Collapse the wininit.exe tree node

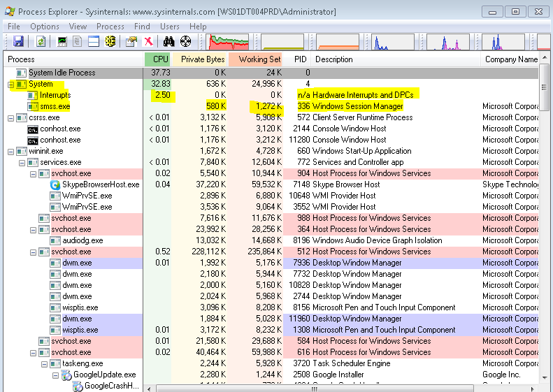[x=10, y=151]
